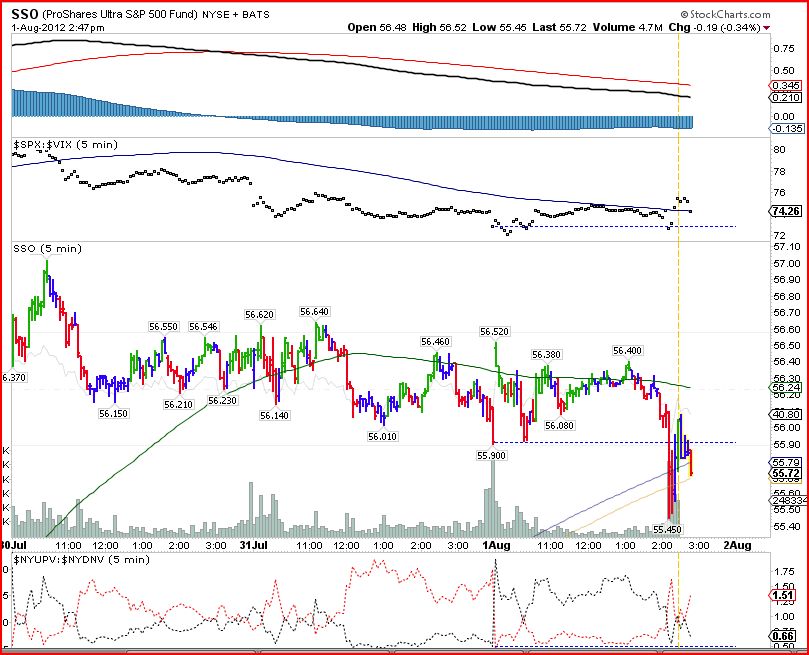This screenshot has height=655, width=809.
Task: Click the 56.460 price peak label
Action: coord(435,341)
